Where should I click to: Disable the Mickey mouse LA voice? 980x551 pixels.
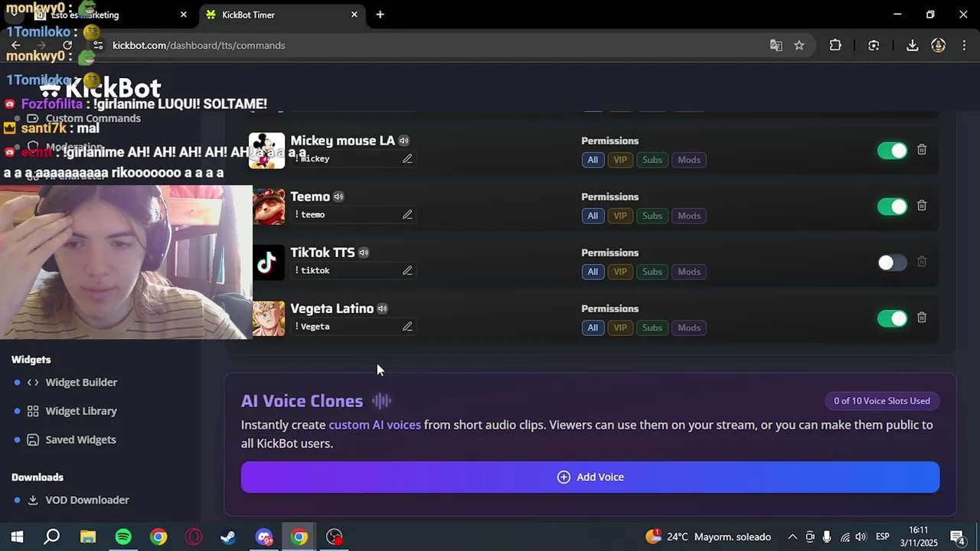[x=892, y=151]
